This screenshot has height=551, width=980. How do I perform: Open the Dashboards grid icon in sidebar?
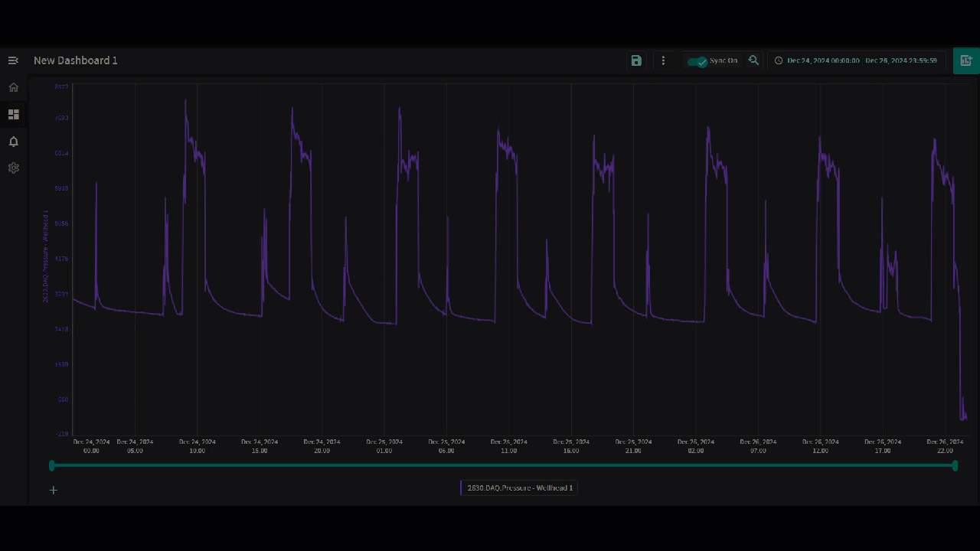click(13, 114)
